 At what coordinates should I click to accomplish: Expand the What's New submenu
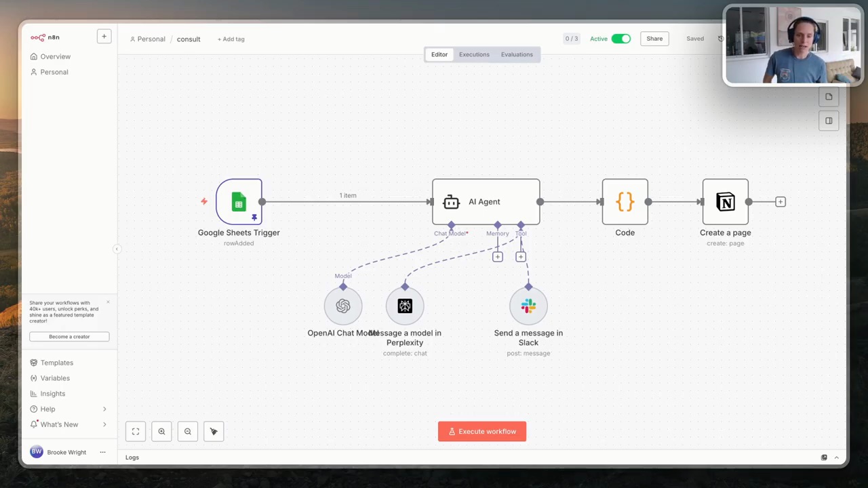coord(104,424)
